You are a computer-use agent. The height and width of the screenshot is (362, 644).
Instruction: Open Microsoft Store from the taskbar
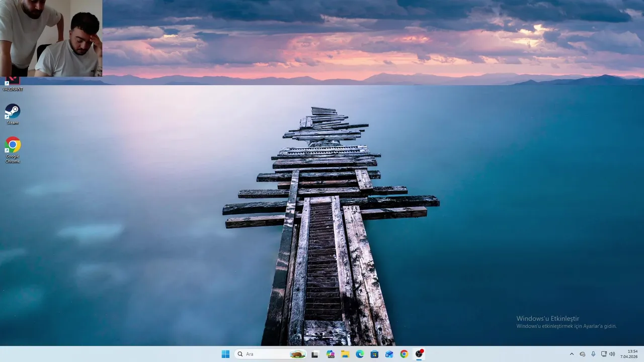[x=374, y=354]
